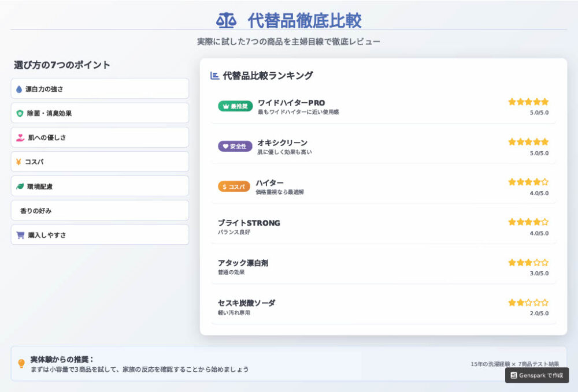This screenshot has width=578, height=392.
Task: Click the オキシクリーン product name
Action: point(283,143)
